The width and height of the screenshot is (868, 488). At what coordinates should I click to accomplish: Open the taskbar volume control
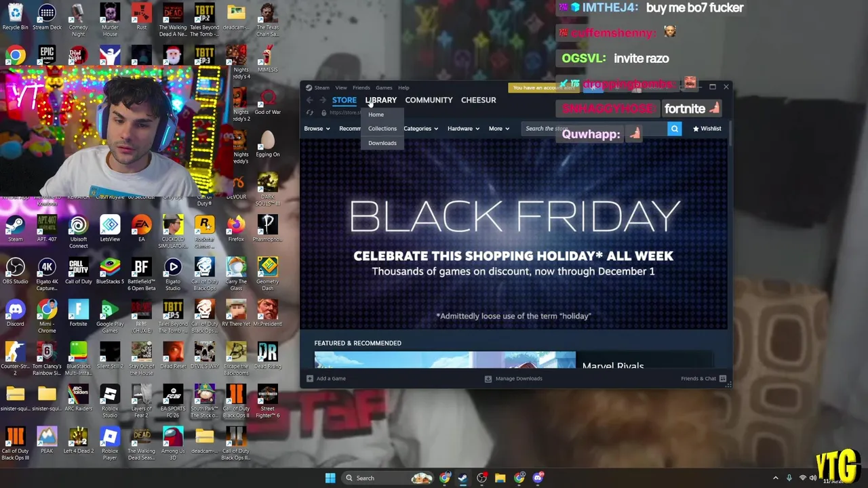click(x=813, y=478)
